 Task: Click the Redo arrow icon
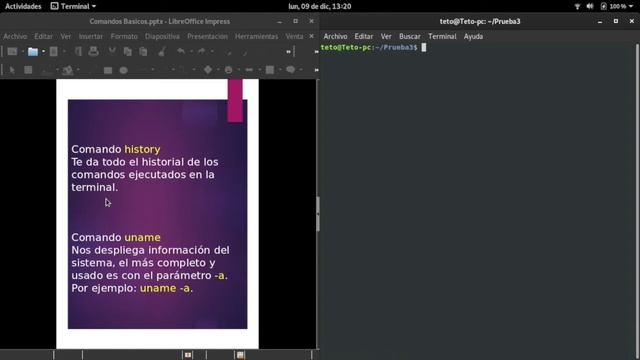point(202,51)
